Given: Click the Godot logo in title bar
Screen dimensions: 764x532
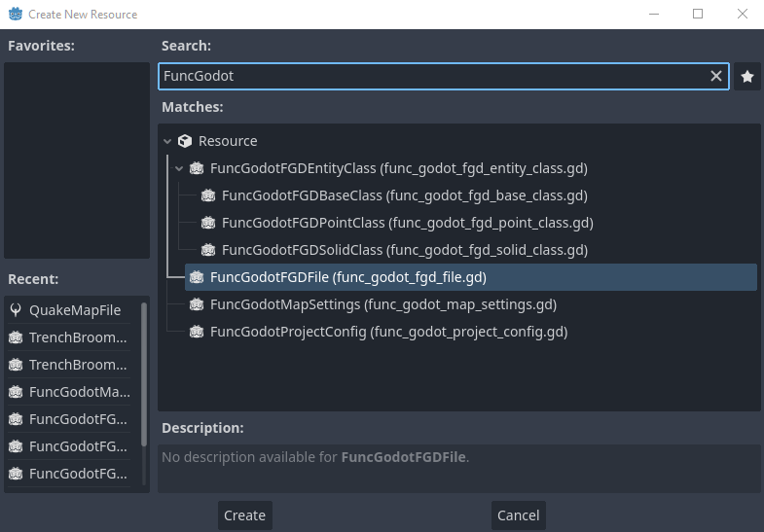Looking at the screenshot, I should [16, 15].
